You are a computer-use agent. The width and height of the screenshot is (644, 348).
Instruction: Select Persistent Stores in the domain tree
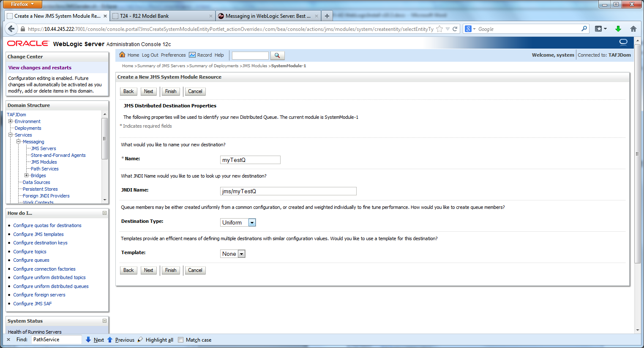click(x=40, y=189)
